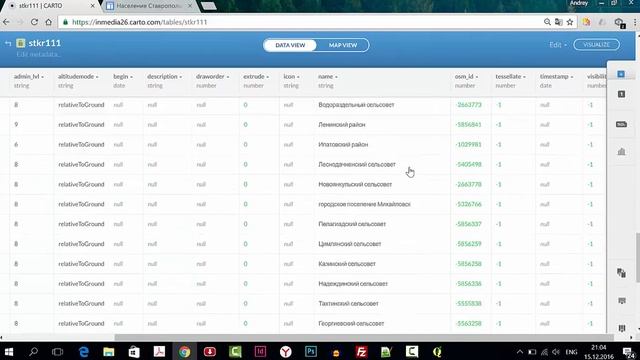Image resolution: width=640 pixels, height=360 pixels.
Task: Reload the page
Action: pyautogui.click(x=34, y=22)
